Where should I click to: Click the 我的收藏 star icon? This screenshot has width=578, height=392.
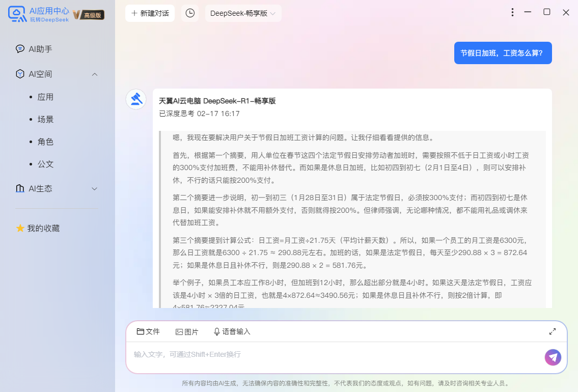coord(20,229)
